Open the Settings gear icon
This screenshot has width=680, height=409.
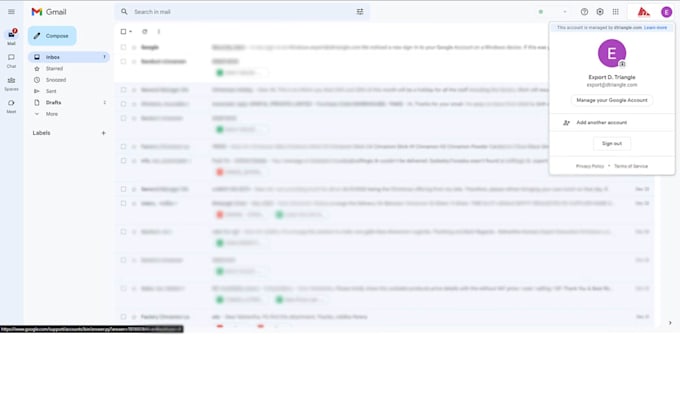click(600, 12)
